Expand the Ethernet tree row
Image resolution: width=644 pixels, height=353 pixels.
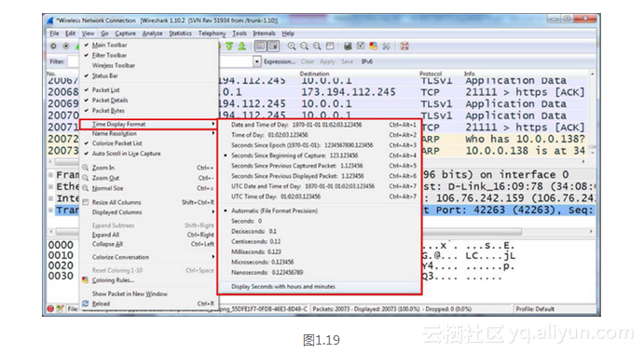(50, 187)
